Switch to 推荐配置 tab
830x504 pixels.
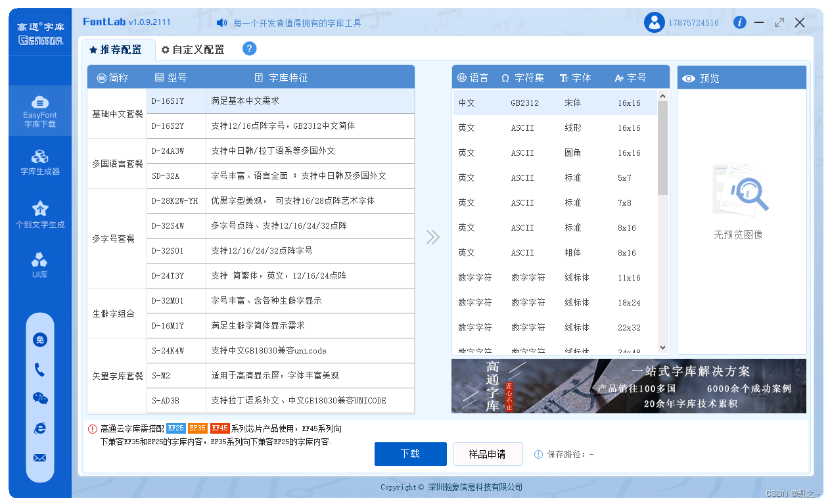[x=117, y=50]
